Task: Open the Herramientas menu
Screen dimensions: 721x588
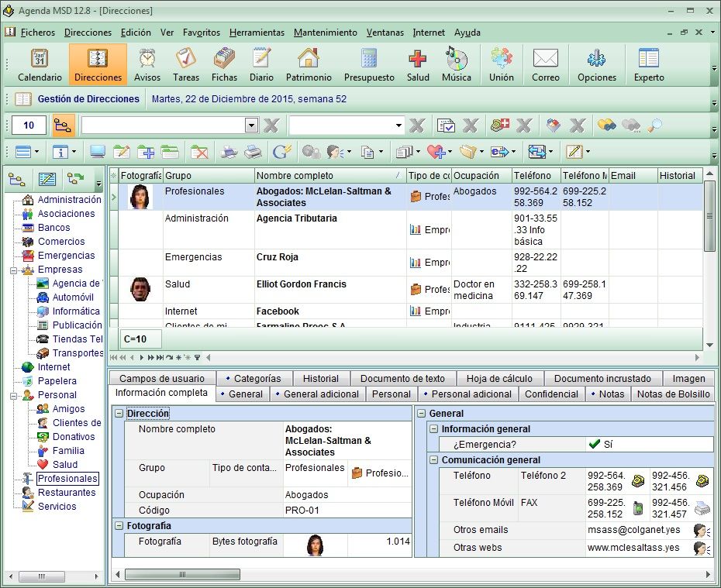Action: [257, 33]
